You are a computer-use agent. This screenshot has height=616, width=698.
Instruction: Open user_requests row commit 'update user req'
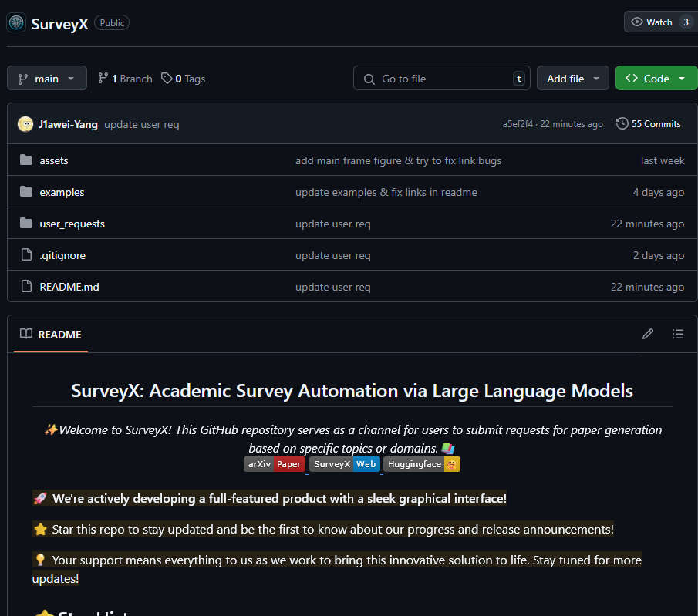(x=333, y=224)
